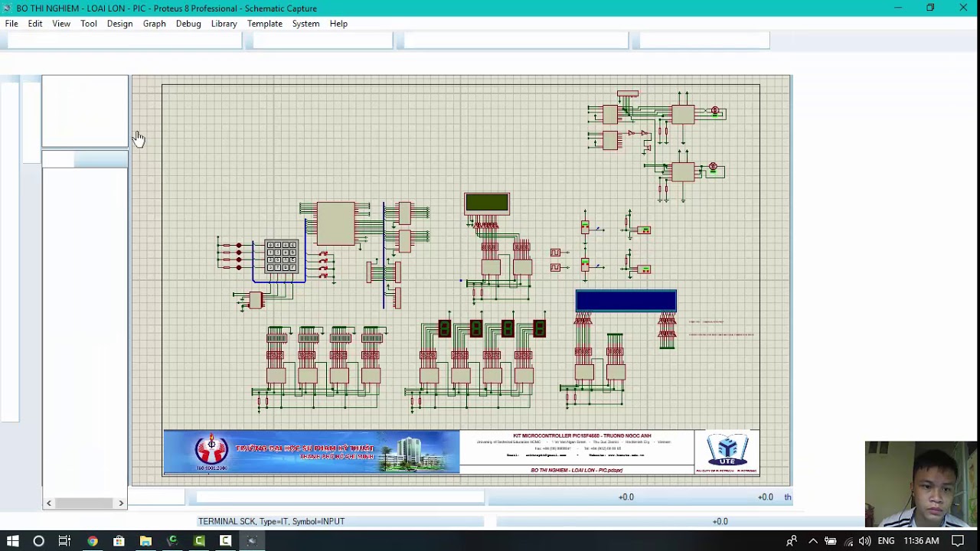Image resolution: width=980 pixels, height=551 pixels.
Task: Click the overview preview window
Action: click(85, 111)
